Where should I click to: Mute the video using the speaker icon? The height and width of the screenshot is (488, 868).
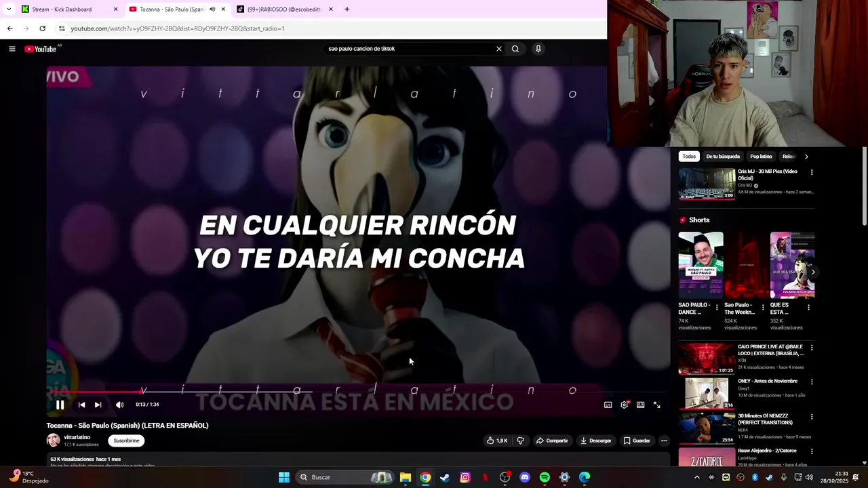click(x=119, y=405)
